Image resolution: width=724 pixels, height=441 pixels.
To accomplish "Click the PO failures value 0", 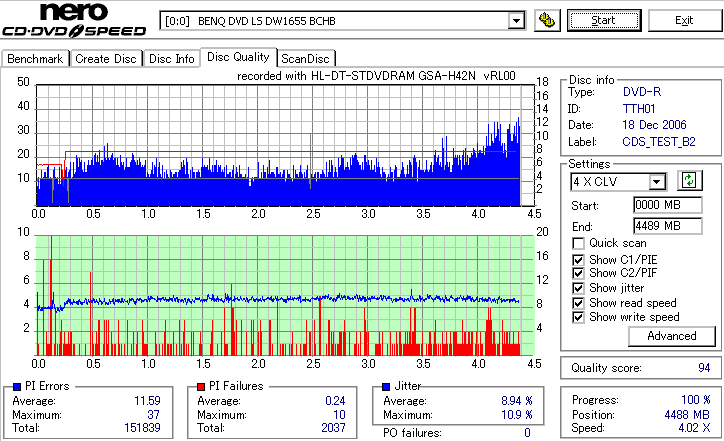I will (x=527, y=433).
